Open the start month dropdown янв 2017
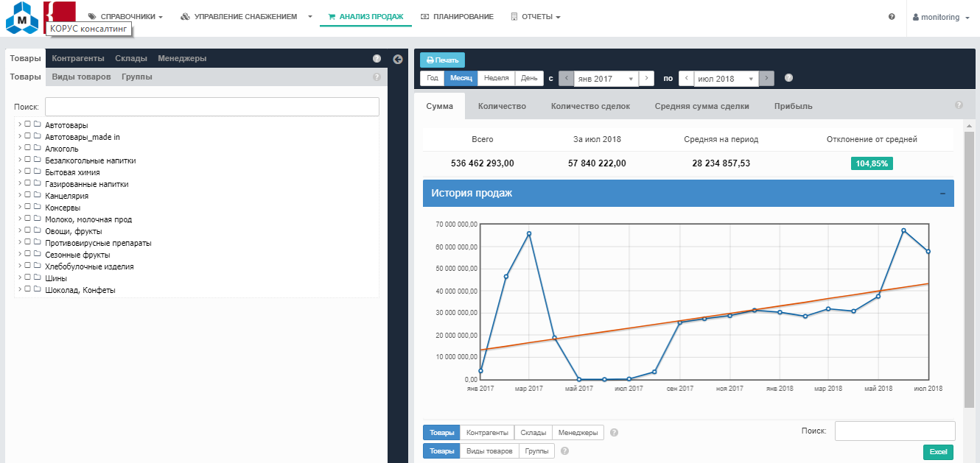The height and width of the screenshot is (463, 980). click(x=606, y=79)
